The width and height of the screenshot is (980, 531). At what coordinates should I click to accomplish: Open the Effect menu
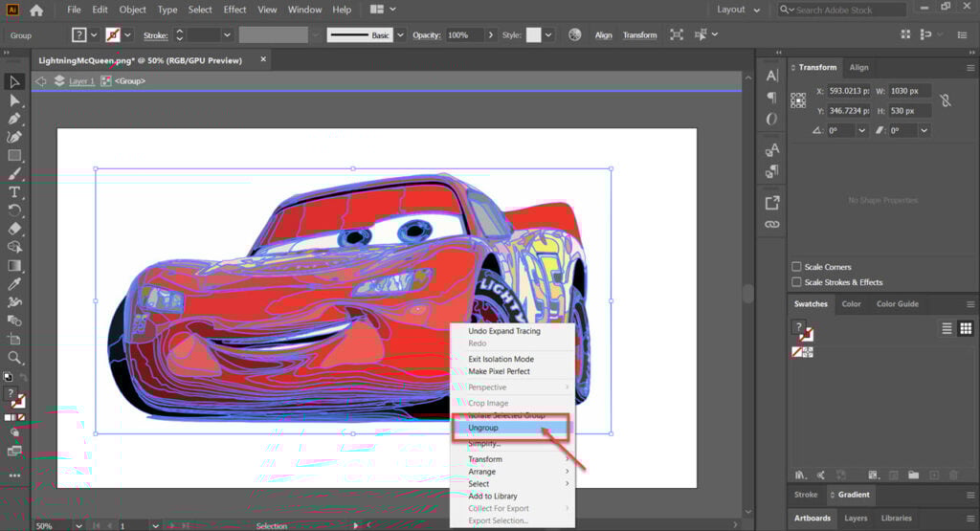pos(234,10)
